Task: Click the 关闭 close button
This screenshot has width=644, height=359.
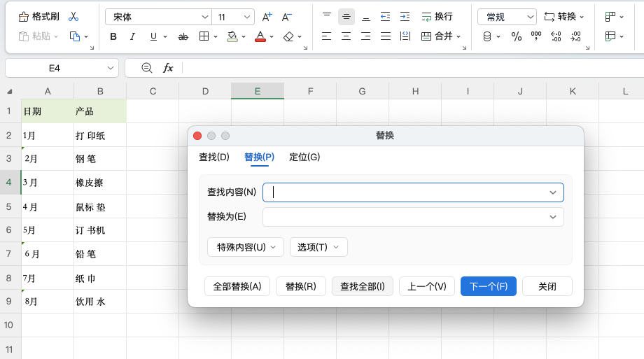Action: click(x=547, y=286)
